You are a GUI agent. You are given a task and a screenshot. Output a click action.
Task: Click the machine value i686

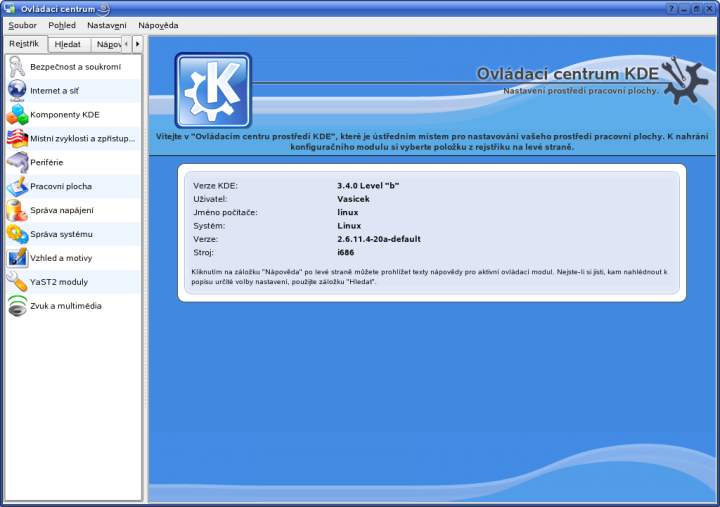(x=345, y=252)
